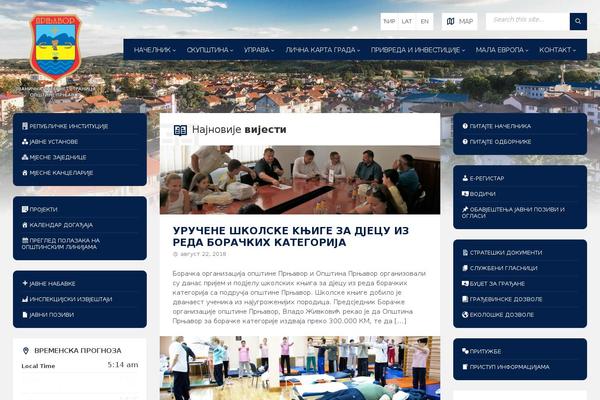Image resolution: width=600 pixels, height=400 pixels.
Task: Click the icon beside МЈЕСНЕ ЗАЈЕДНИЦЕ
Action: 25,157
